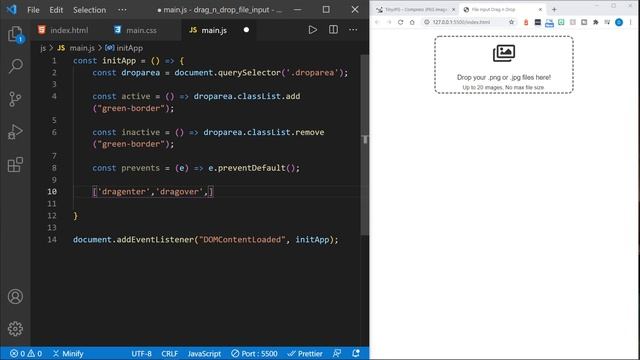Click the red extension icon in the browser toolbar
Image resolution: width=640 pixels, height=360 pixels.
(x=526, y=22)
